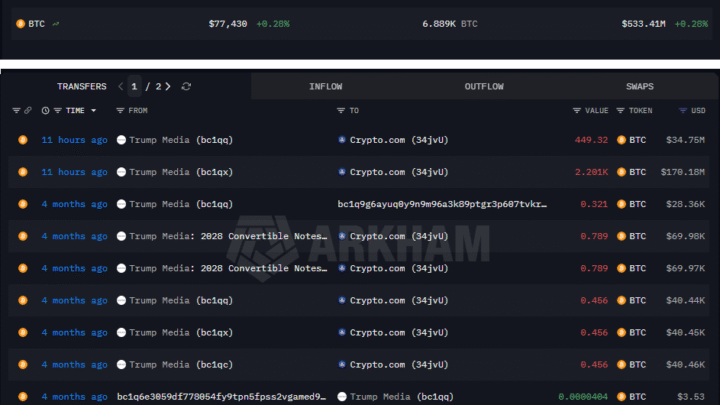This screenshot has height=405, width=720.
Task: Click the $170.18M USD amount
Action: [x=682, y=172]
